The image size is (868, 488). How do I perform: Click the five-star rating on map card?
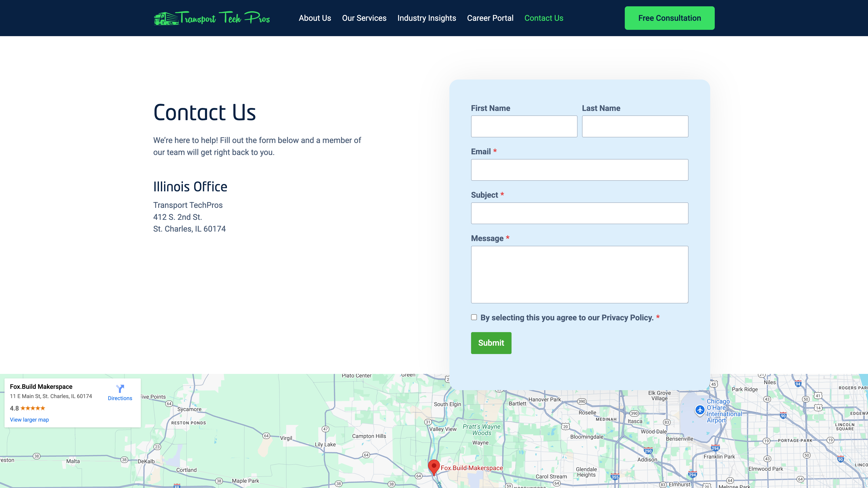click(33, 408)
